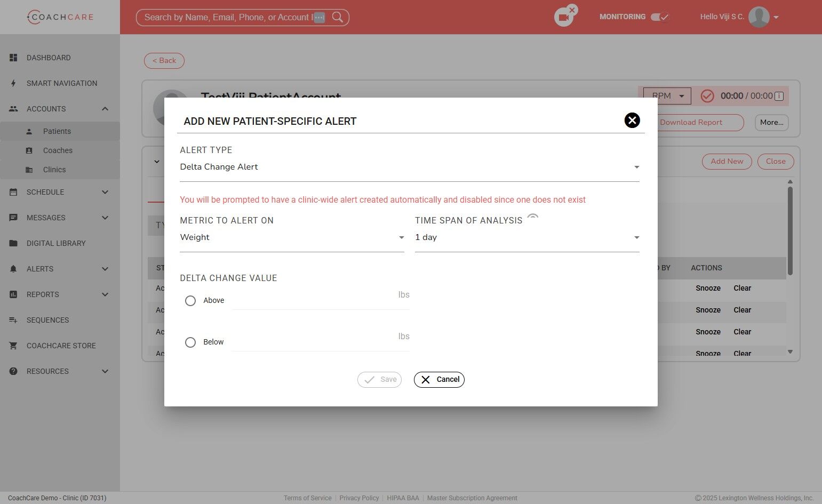This screenshot has height=504, width=822.
Task: Click the search magnifier icon
Action: pyautogui.click(x=338, y=17)
